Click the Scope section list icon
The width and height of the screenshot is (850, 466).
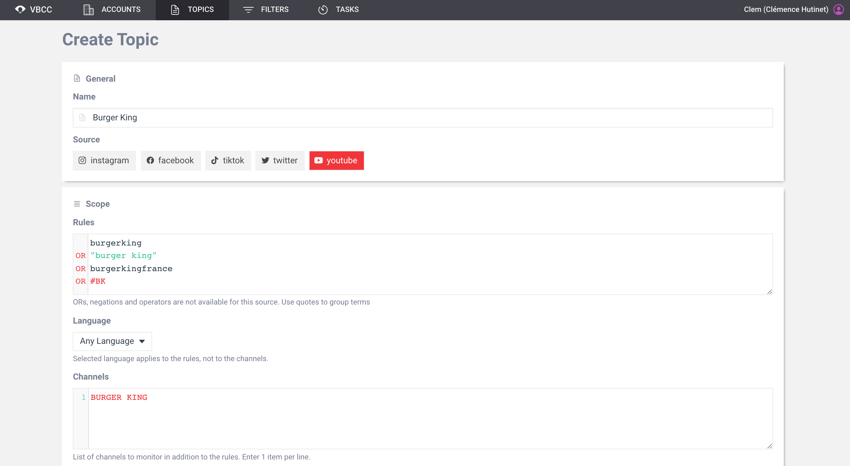tap(77, 204)
